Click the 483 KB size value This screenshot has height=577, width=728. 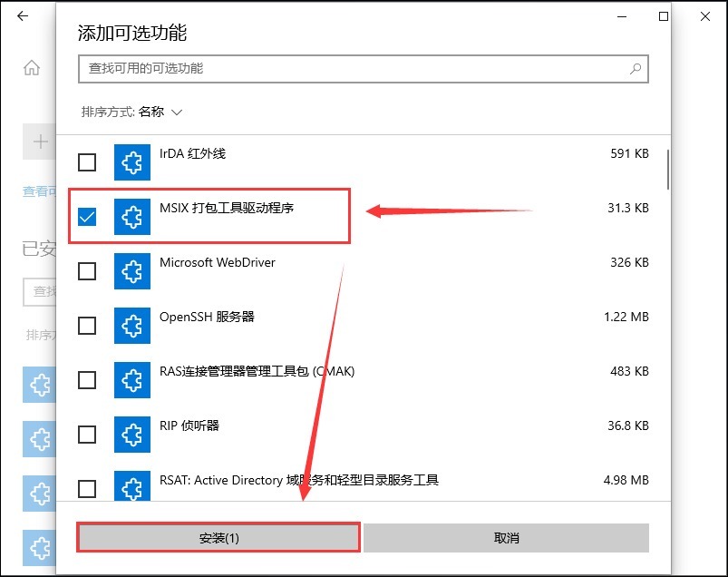coord(629,371)
